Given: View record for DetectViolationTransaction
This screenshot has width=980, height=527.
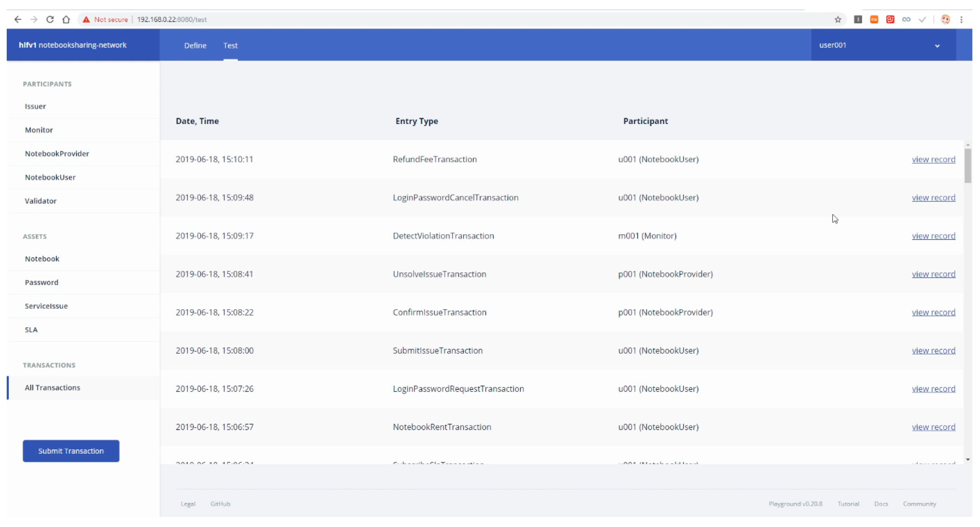Looking at the screenshot, I should pos(933,236).
